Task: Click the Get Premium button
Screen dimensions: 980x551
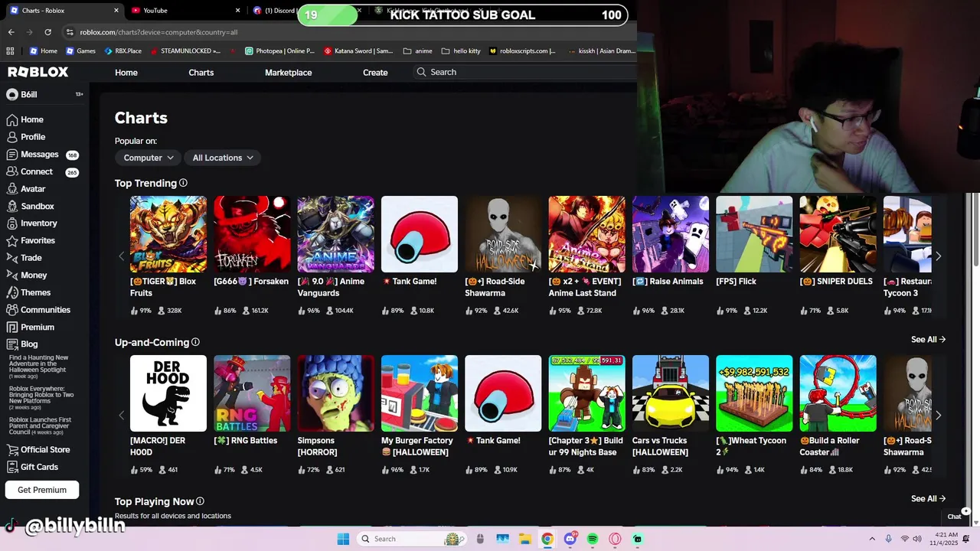Action: click(x=42, y=490)
